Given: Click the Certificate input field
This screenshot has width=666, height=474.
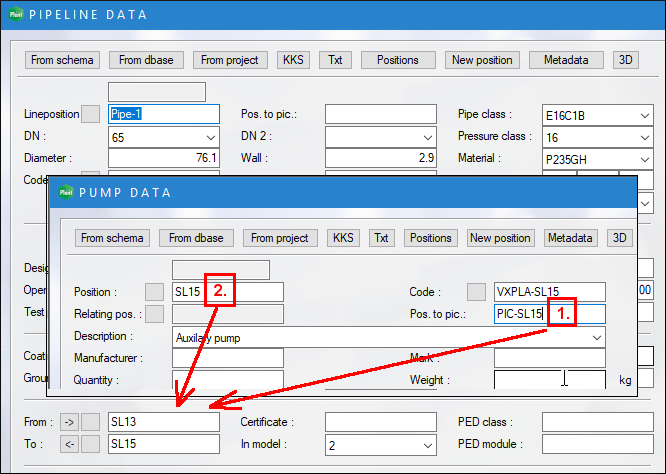Looking at the screenshot, I should tap(380, 422).
